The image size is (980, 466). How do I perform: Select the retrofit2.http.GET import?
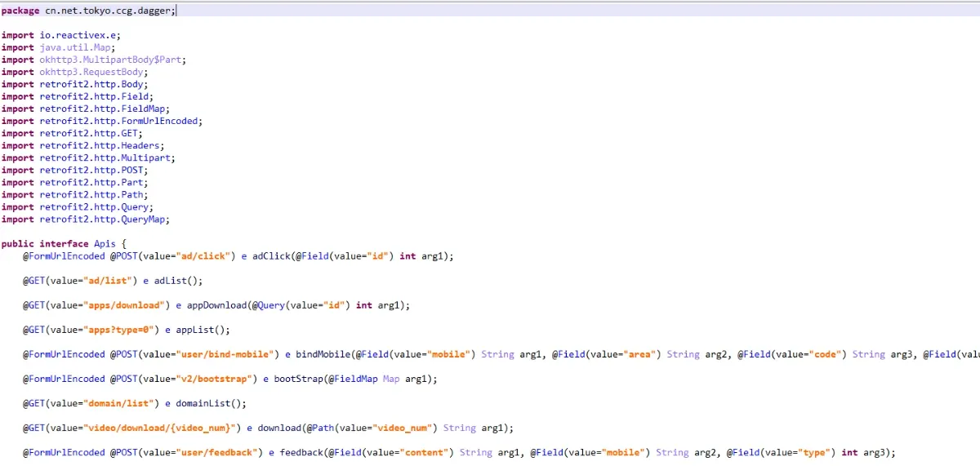click(88, 133)
